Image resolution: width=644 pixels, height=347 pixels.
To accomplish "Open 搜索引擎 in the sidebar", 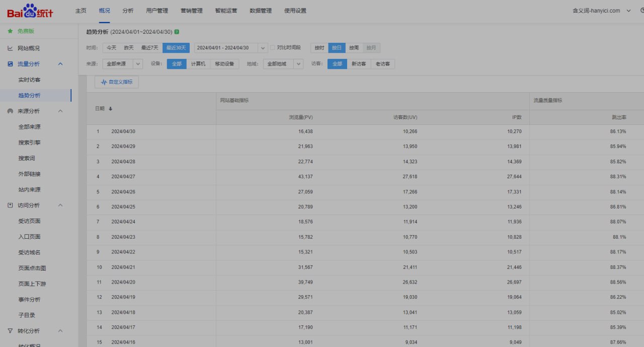I will pos(29,143).
